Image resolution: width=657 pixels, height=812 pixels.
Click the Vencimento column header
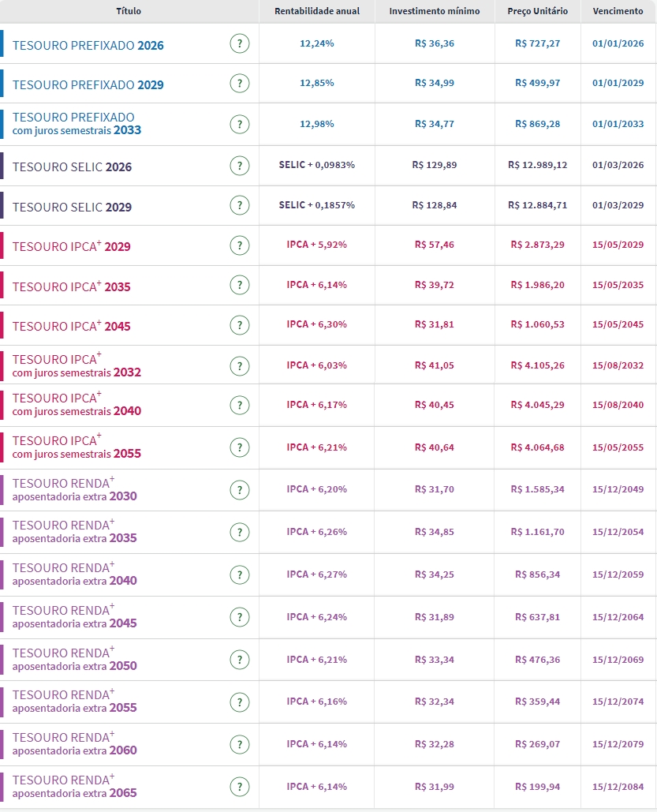[618, 11]
